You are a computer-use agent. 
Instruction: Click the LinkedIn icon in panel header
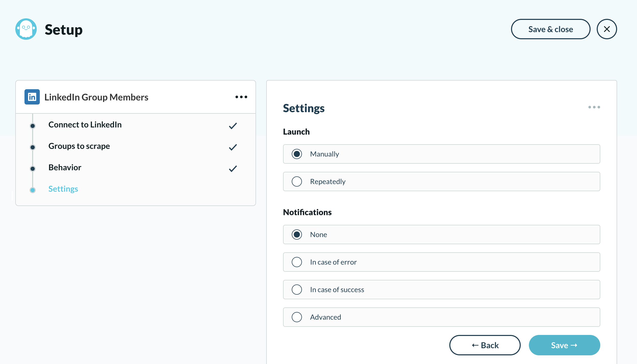32,97
